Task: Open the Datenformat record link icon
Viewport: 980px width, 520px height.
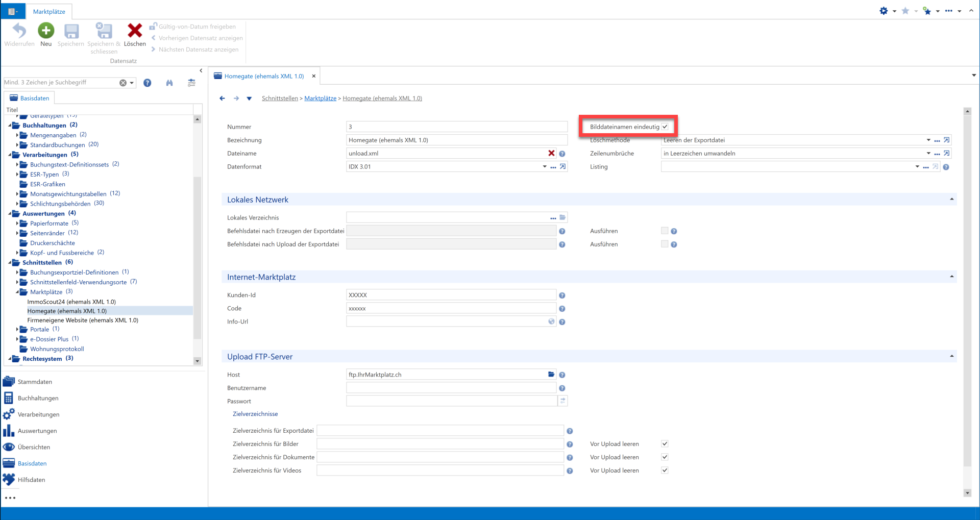Action: click(562, 166)
